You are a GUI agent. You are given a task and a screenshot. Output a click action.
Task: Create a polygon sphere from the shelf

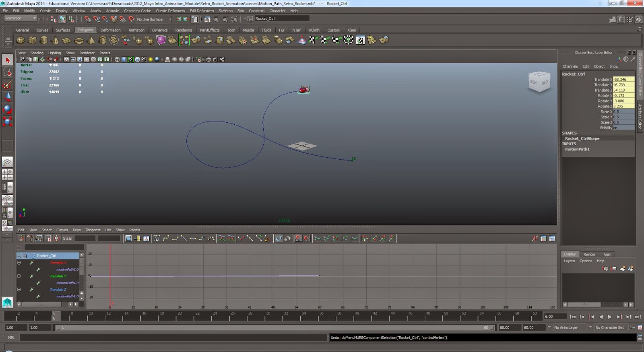pos(21,40)
